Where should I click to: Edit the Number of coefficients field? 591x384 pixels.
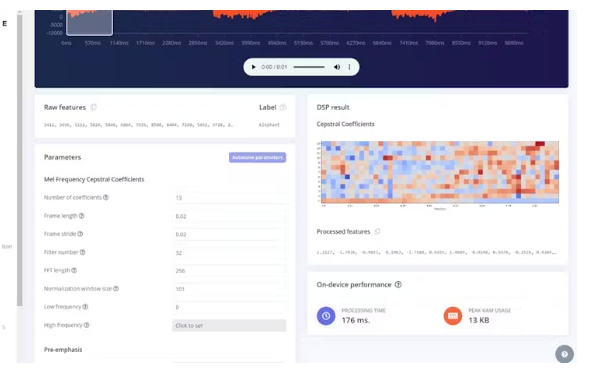click(x=229, y=198)
